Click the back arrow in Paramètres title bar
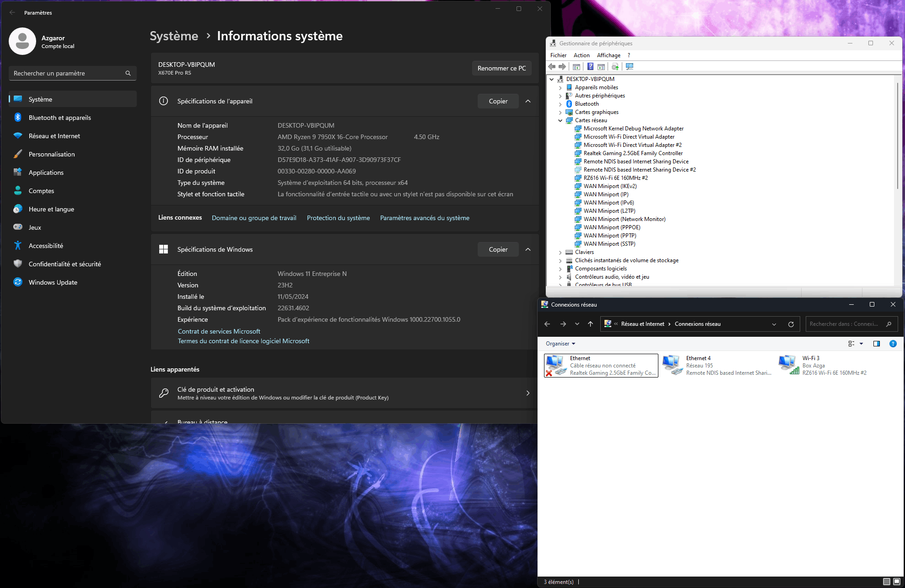 pos(12,12)
